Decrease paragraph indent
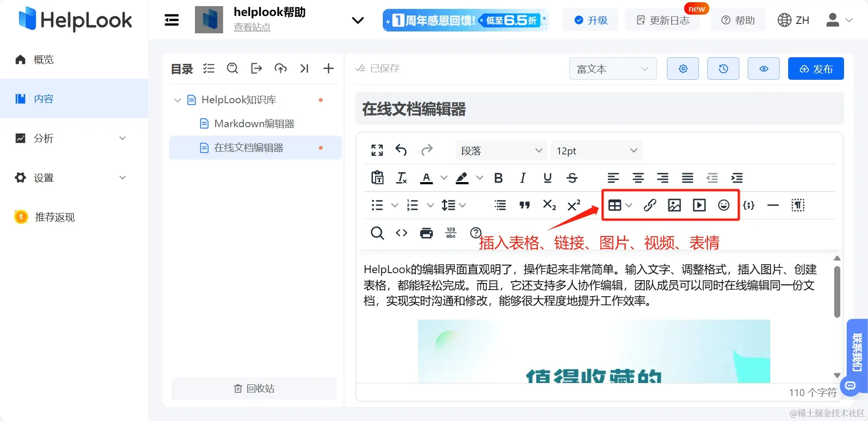This screenshot has width=868, height=421. tap(712, 178)
